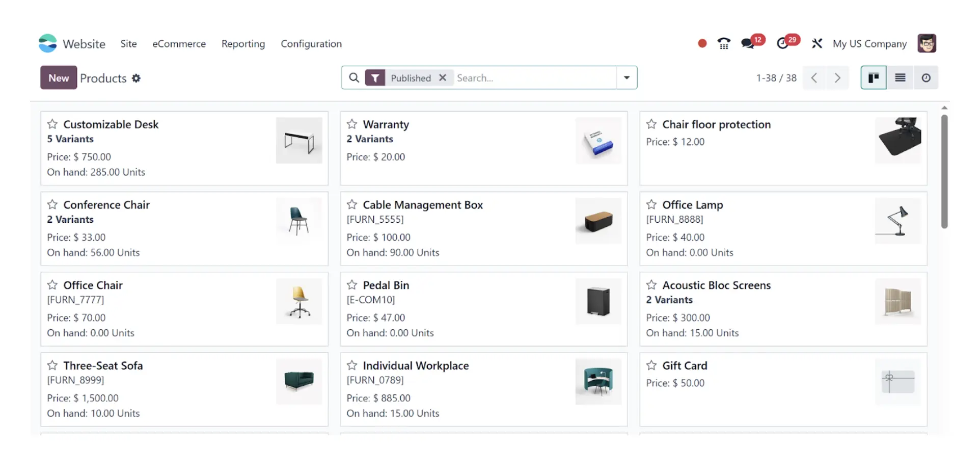This screenshot has width=980, height=471.
Task: Toggle favorite star for Pedal Bin
Action: point(352,285)
